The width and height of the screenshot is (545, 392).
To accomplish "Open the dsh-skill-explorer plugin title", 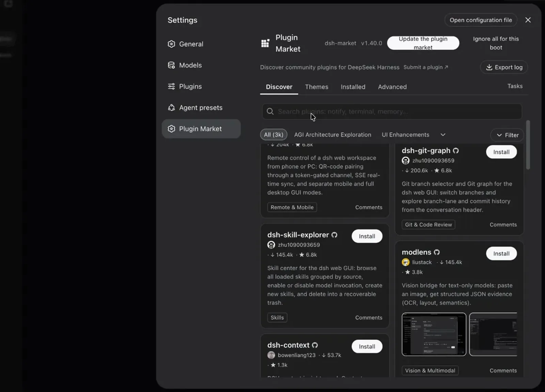I will click(x=298, y=235).
